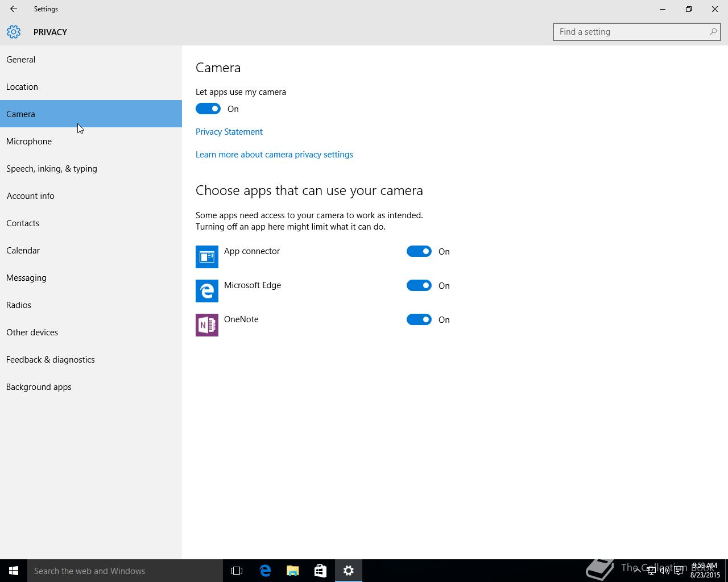Viewport: 728px width, 582px height.
Task: Select Location in the privacy sidebar
Action: tap(22, 87)
